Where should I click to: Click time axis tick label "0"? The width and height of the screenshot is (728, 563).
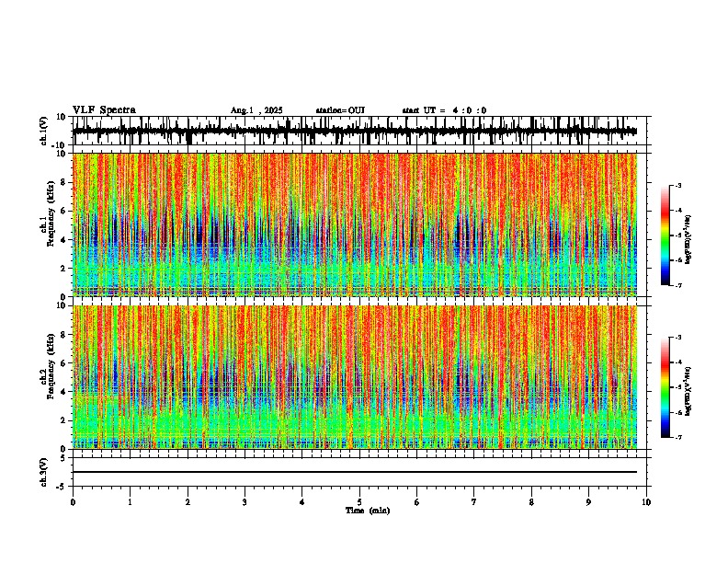(x=73, y=502)
